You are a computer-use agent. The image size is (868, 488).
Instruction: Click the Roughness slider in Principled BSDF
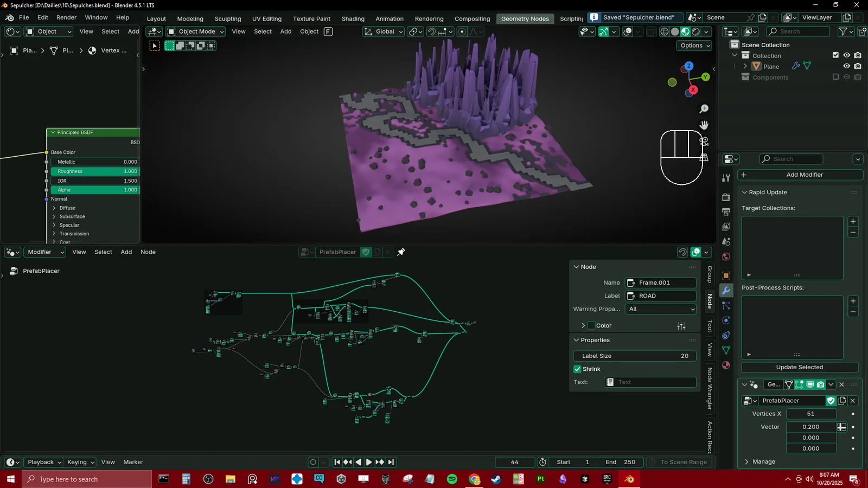95,171
